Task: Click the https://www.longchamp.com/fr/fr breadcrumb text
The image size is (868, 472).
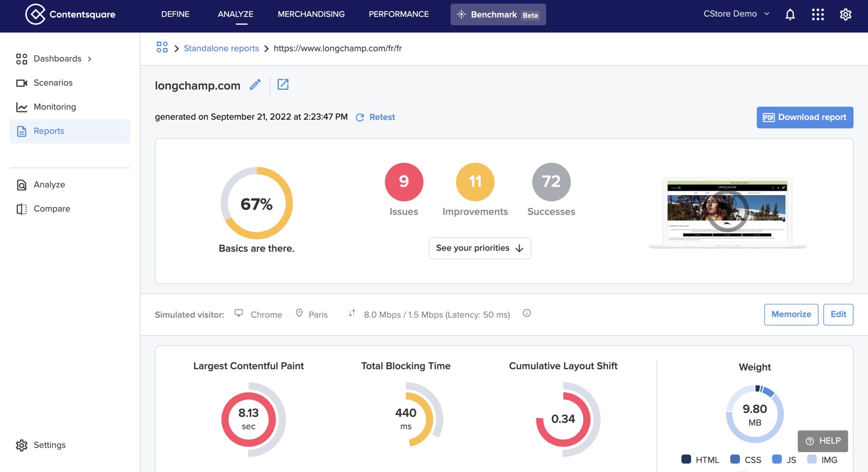Action: 337,48
